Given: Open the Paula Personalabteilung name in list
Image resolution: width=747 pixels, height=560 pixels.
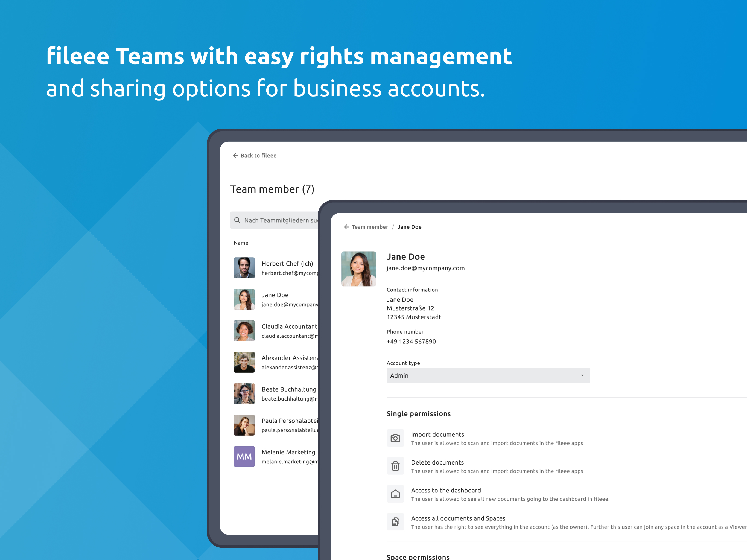Looking at the screenshot, I should [x=290, y=421].
